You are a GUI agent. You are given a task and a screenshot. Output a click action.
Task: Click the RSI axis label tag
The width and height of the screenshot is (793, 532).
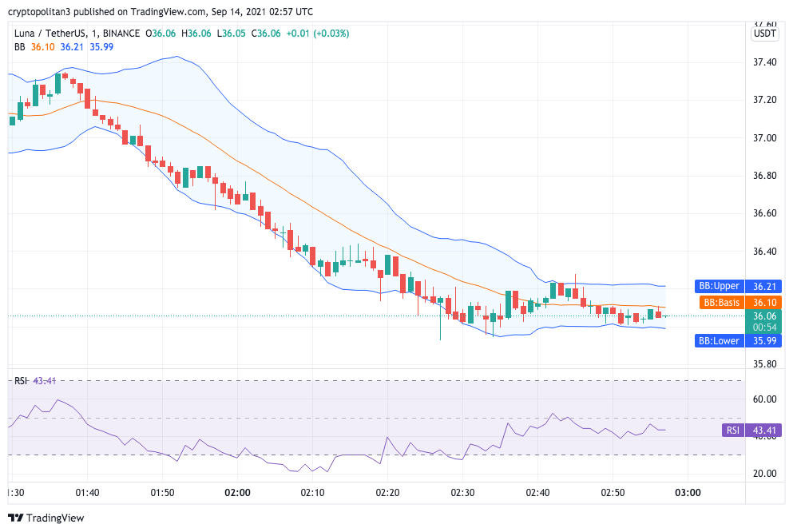pyautogui.click(x=733, y=431)
